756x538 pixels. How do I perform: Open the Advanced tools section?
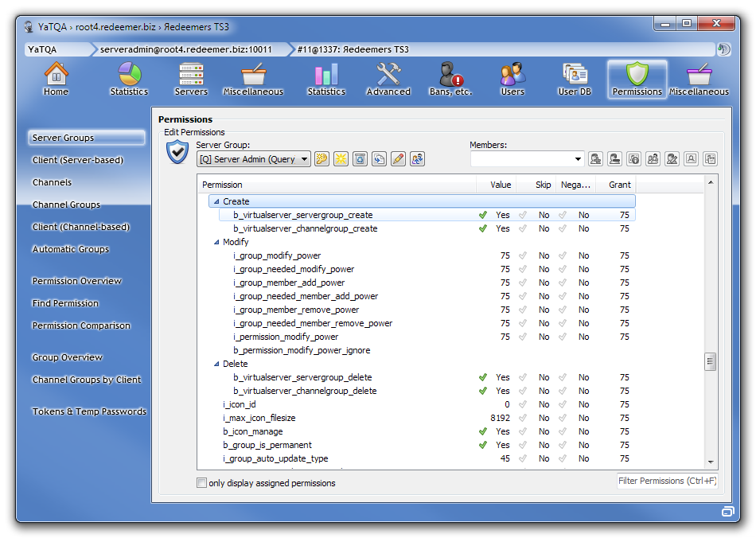[388, 79]
